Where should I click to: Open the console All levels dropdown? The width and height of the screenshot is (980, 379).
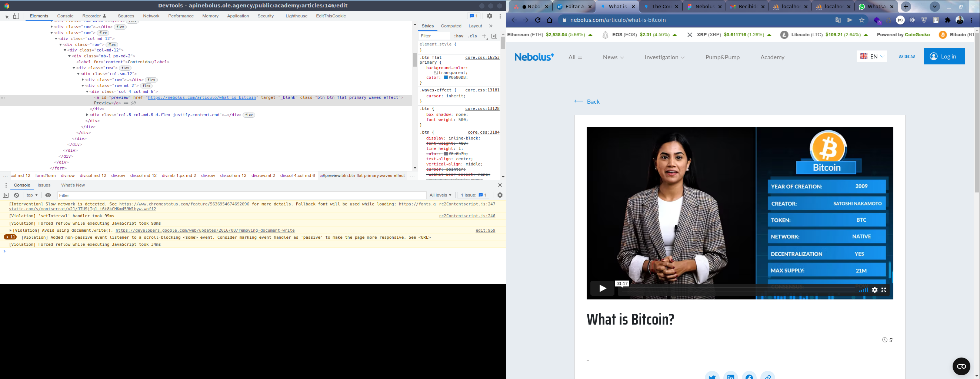point(440,195)
